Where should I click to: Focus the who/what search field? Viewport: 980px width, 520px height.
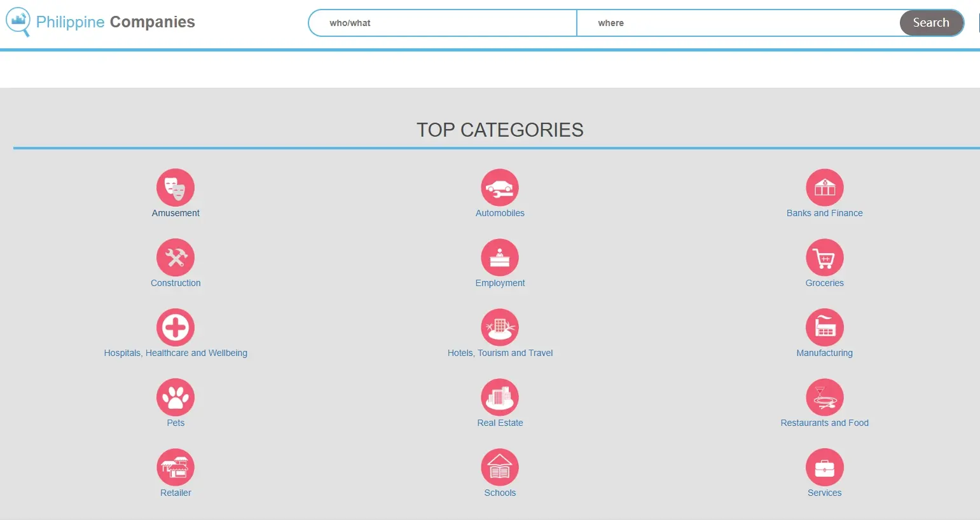445,23
